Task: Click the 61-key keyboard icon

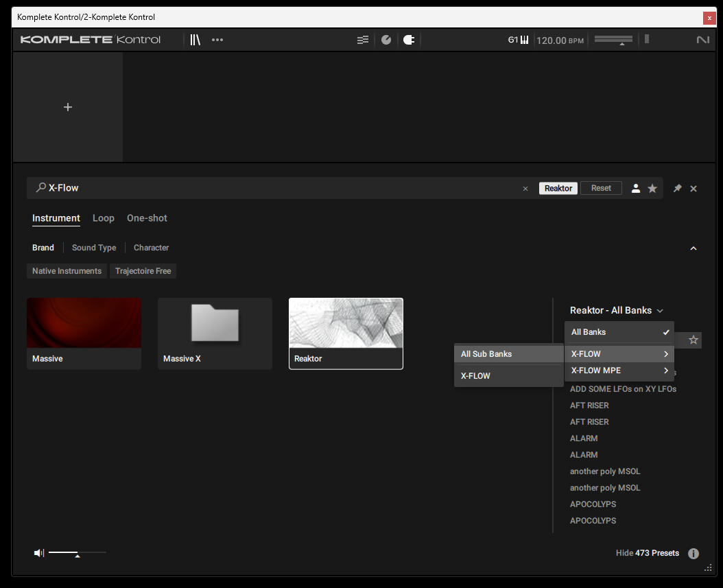Action: pos(519,40)
